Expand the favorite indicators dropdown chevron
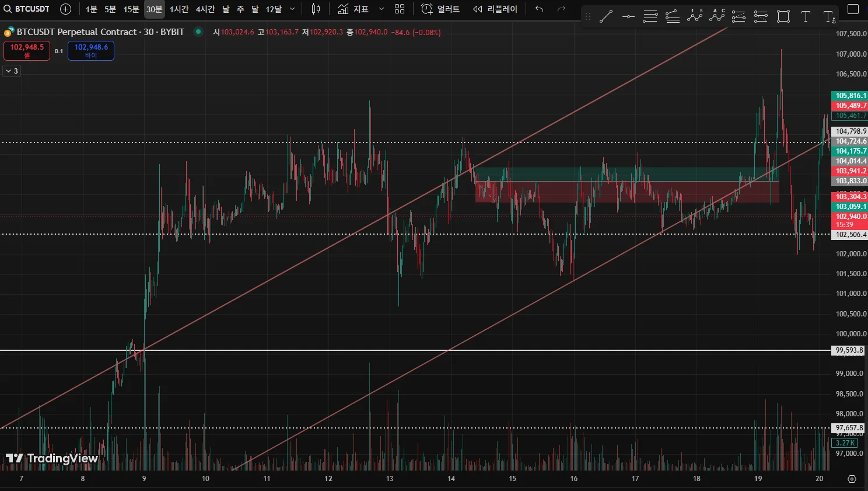The height and width of the screenshot is (491, 868). tap(381, 9)
